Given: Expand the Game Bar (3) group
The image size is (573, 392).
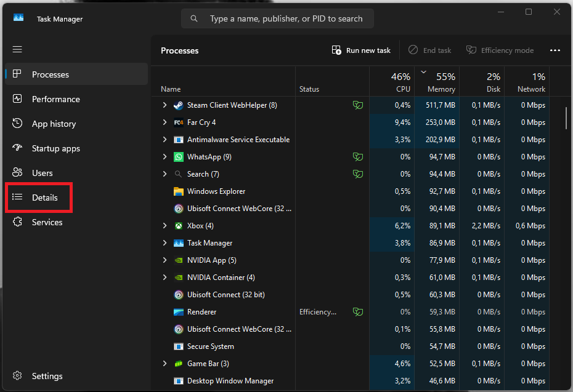Looking at the screenshot, I should coord(165,364).
